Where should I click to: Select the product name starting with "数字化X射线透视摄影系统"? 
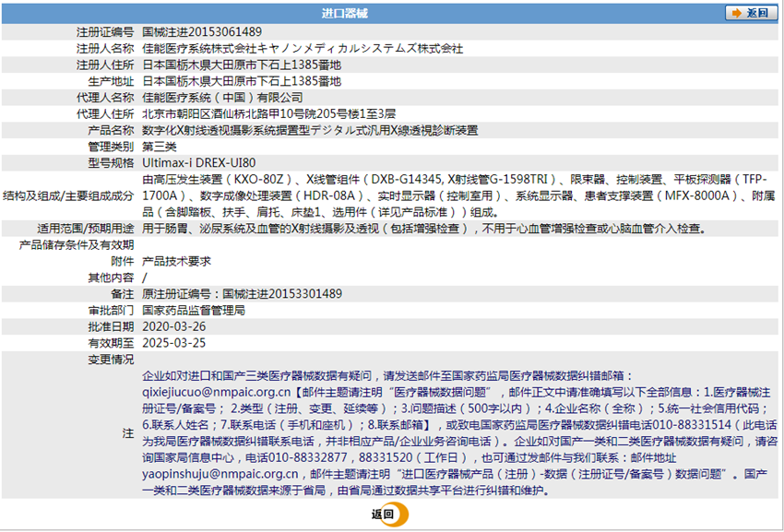tap(311, 131)
